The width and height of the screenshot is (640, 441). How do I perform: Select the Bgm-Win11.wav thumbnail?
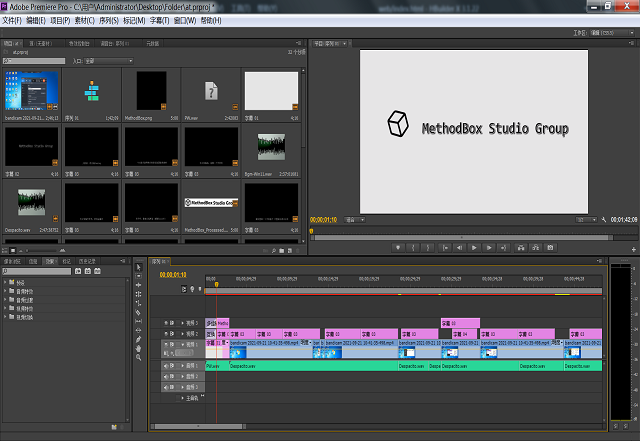(271, 147)
